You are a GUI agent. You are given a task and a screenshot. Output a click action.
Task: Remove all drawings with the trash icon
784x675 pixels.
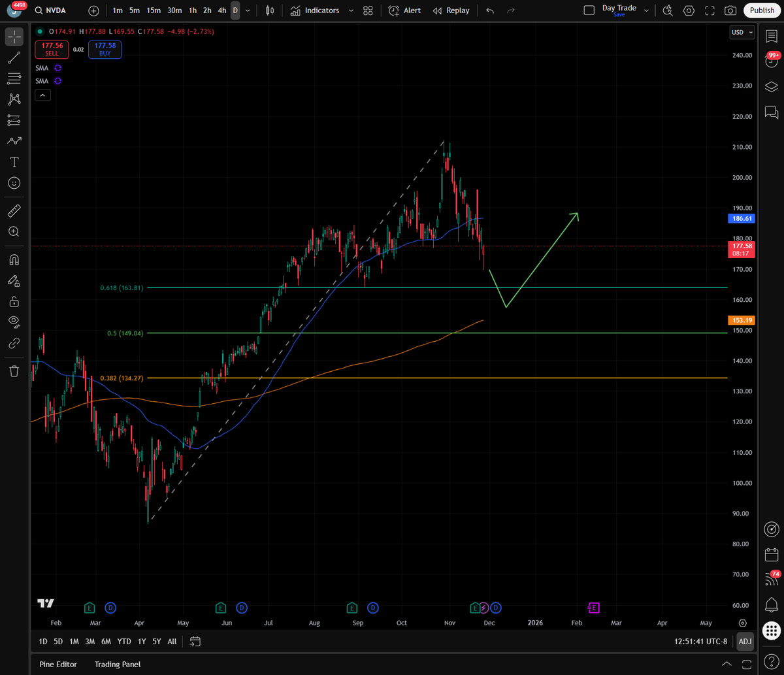coord(14,370)
